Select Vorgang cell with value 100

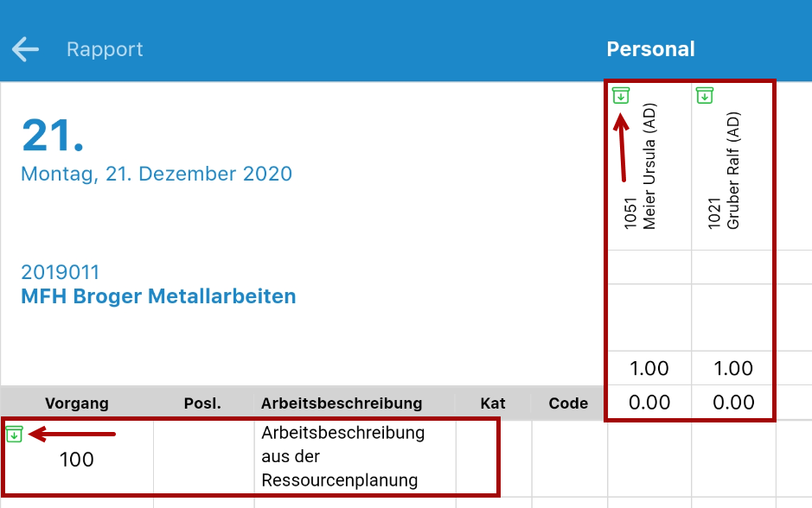click(x=77, y=460)
